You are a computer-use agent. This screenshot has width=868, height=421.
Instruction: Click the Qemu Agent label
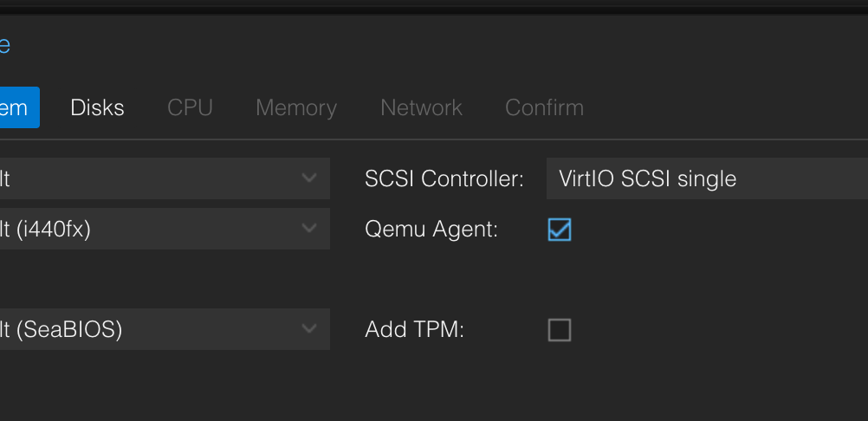tap(431, 230)
